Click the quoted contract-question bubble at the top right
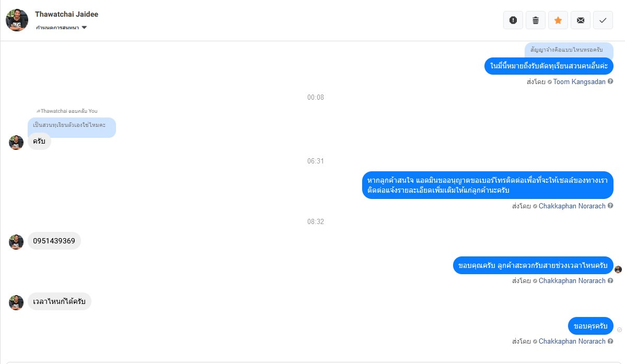Image resolution: width=625 pixels, height=364 pixels. (569, 50)
